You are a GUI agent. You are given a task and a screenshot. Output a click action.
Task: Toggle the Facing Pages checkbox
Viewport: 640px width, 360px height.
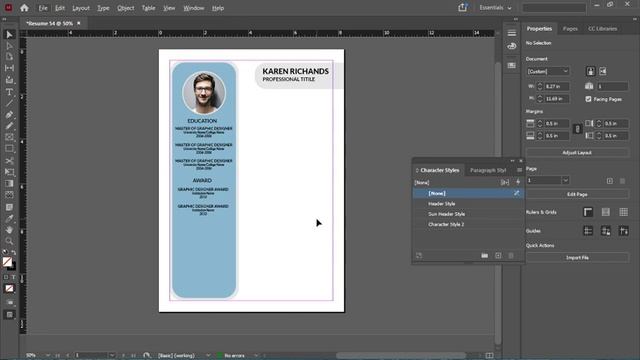(588, 99)
